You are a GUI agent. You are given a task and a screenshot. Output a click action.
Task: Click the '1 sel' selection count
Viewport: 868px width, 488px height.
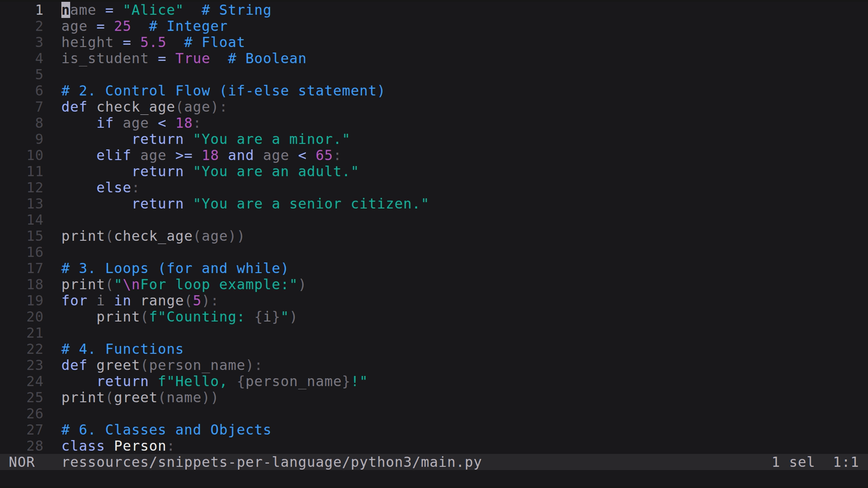(x=793, y=462)
